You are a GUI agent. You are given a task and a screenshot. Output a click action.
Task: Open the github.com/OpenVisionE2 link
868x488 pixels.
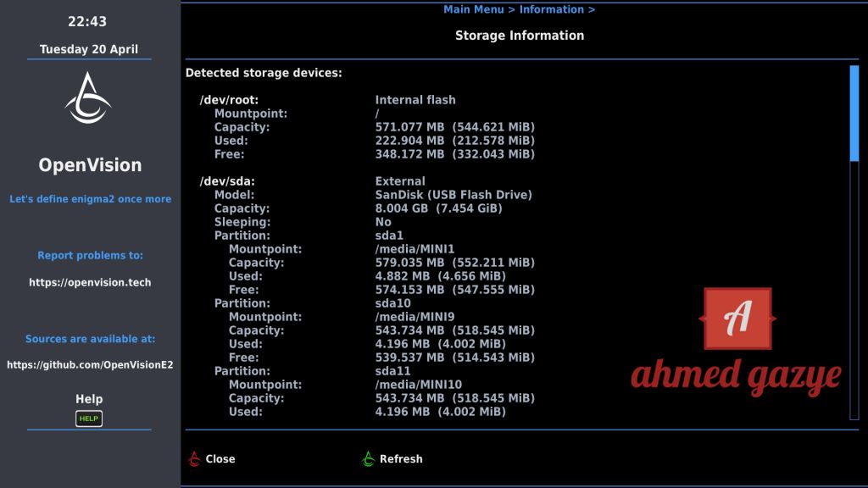pyautogui.click(x=90, y=364)
